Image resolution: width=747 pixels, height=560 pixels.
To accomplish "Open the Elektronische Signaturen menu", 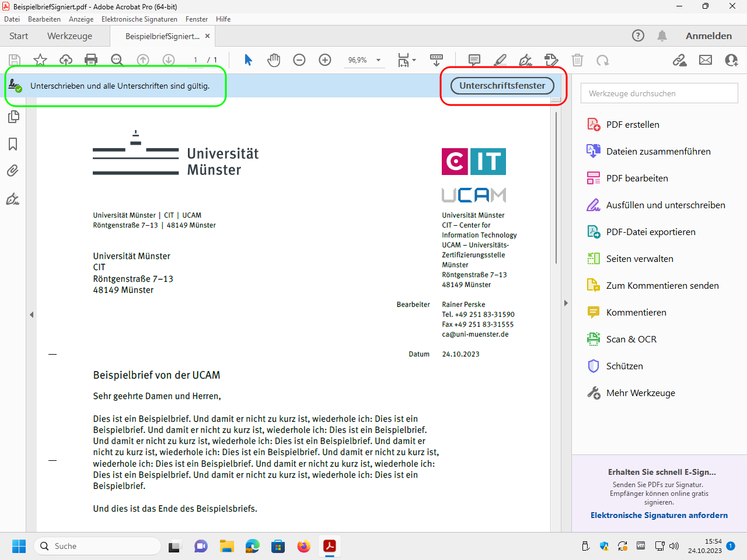I will (x=139, y=19).
